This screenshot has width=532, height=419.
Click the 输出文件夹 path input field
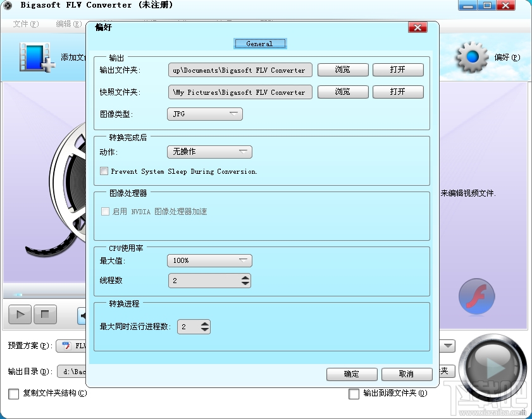tap(239, 70)
